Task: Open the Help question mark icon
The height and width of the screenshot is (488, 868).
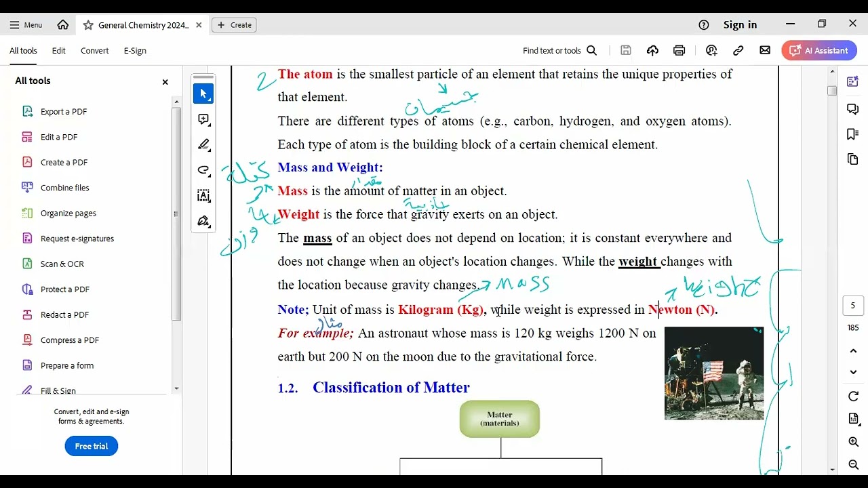Action: click(x=704, y=25)
